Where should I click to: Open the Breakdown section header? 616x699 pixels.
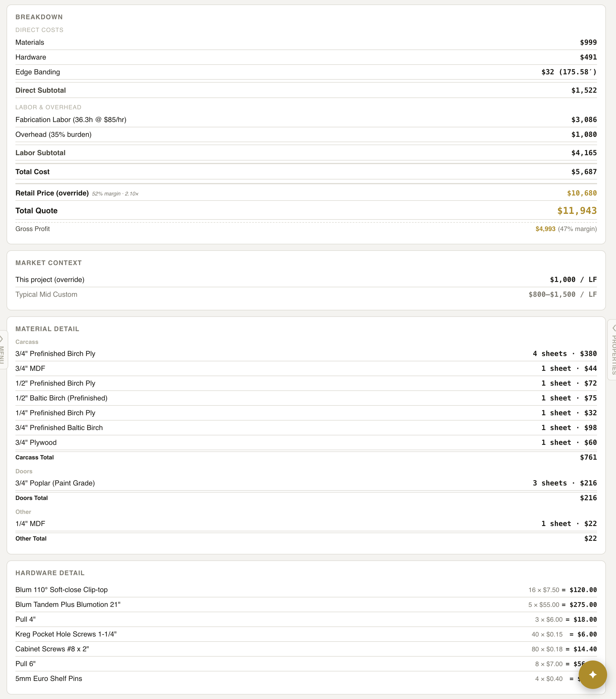click(39, 16)
